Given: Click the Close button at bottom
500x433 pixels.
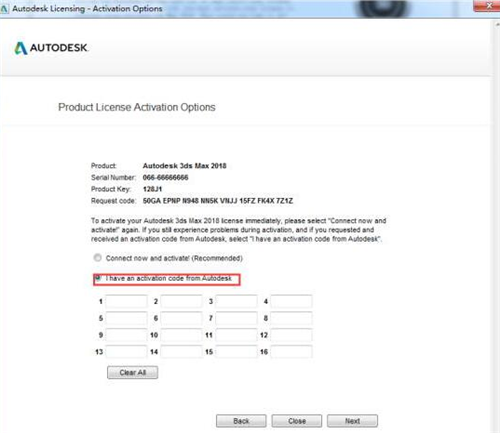Looking at the screenshot, I should coord(297,421).
